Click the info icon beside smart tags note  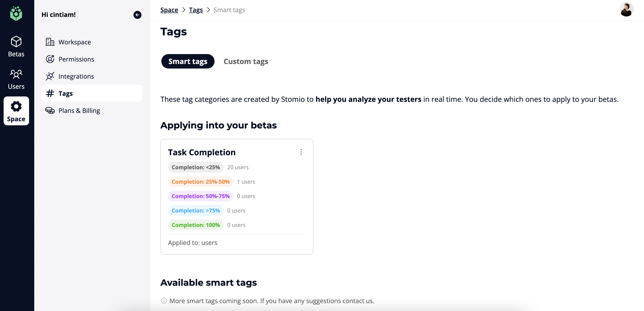pos(164,301)
